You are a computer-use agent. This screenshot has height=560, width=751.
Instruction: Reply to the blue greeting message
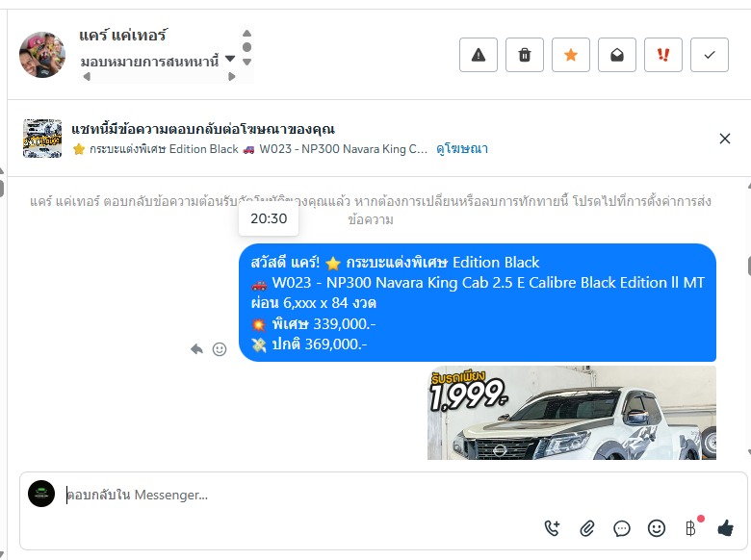196,349
